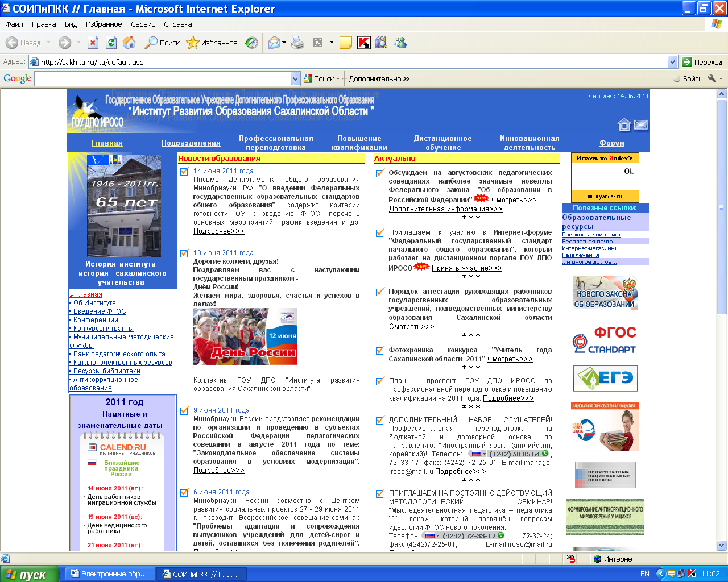The image size is (728, 582).
Task: Click the Переход go button
Action: (702, 62)
